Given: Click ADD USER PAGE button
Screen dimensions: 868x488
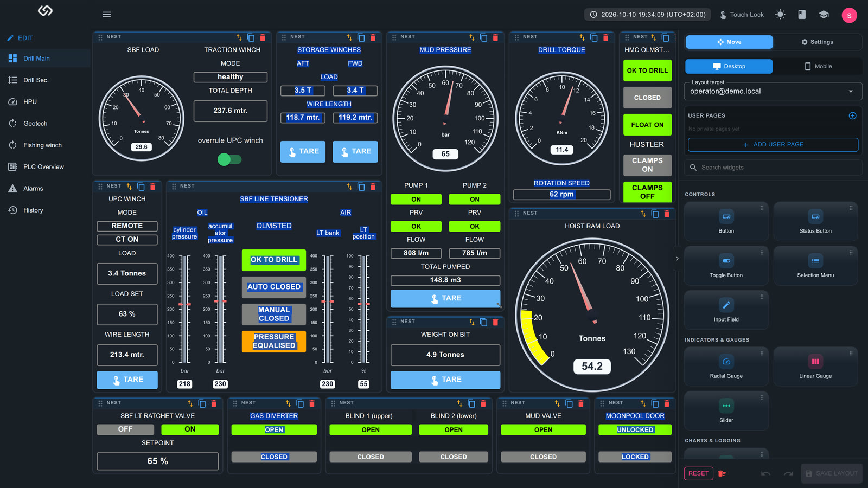Looking at the screenshot, I should point(773,145).
